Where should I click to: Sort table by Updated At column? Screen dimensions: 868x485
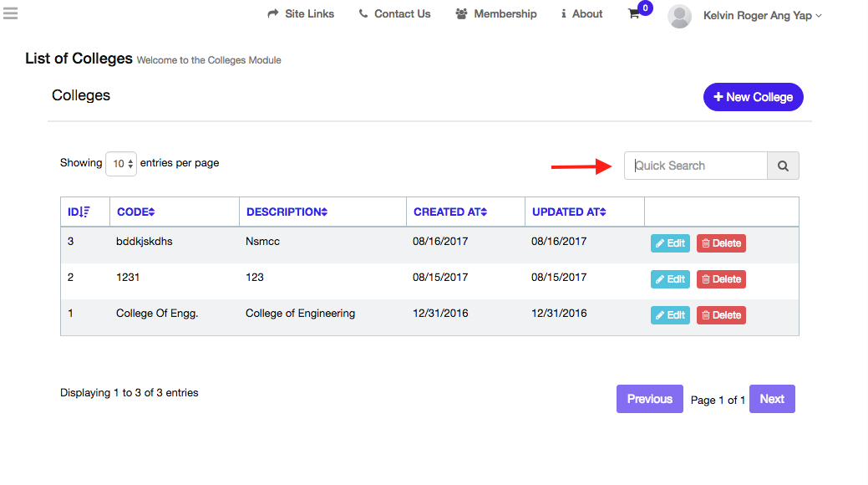[569, 212]
